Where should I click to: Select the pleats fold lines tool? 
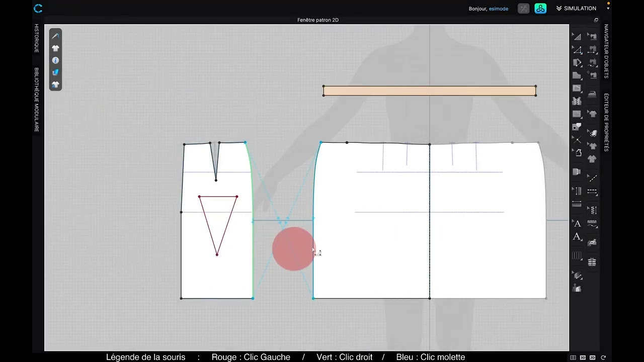(577, 256)
